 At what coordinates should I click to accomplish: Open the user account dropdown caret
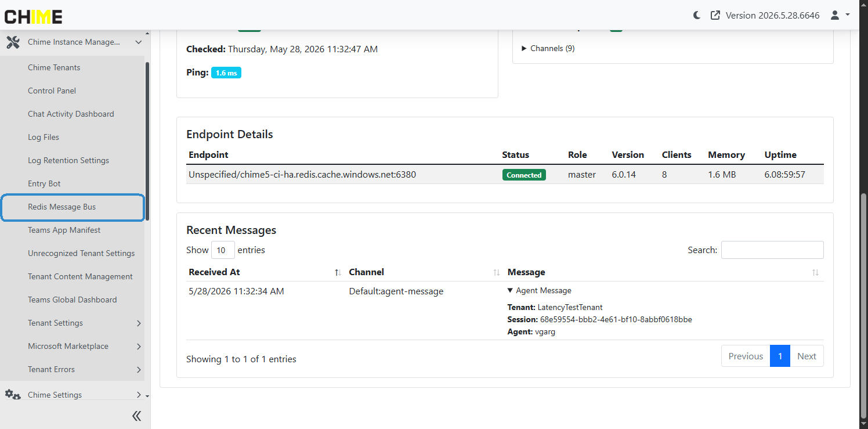(848, 15)
